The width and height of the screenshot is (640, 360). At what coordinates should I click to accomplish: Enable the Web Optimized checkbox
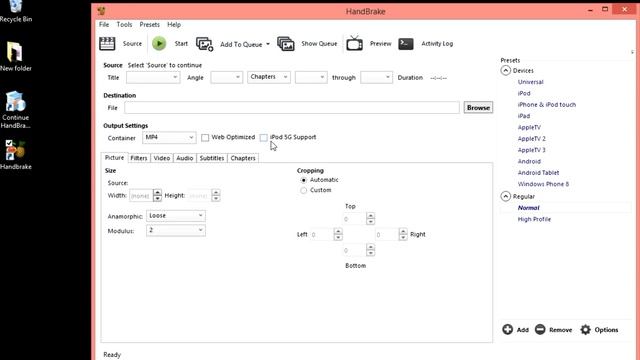pos(205,138)
